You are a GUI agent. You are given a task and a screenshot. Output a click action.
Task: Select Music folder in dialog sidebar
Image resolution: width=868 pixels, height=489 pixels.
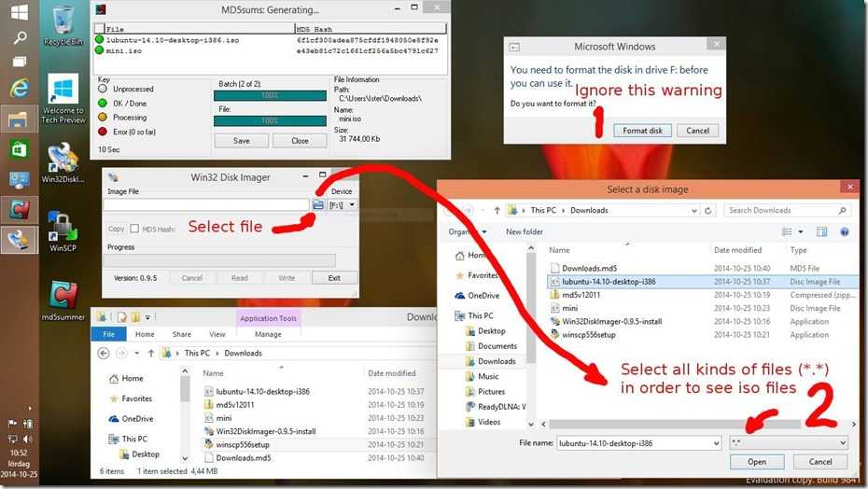tap(483, 377)
